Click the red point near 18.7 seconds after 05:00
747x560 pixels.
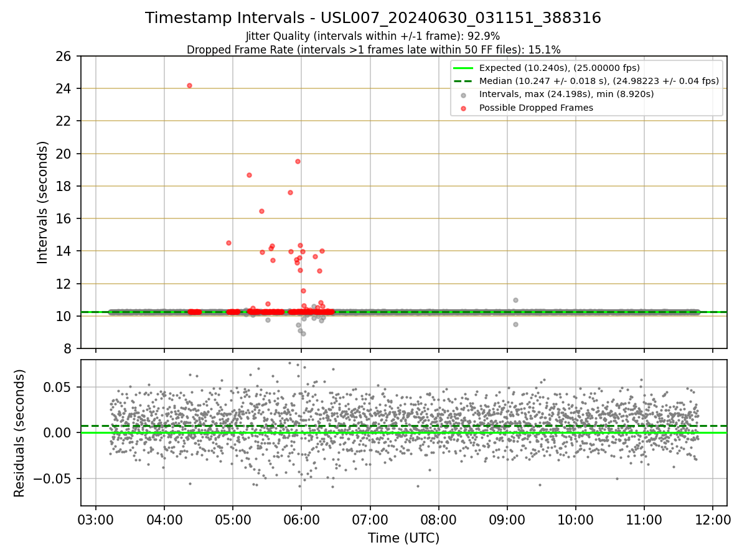pyautogui.click(x=249, y=175)
